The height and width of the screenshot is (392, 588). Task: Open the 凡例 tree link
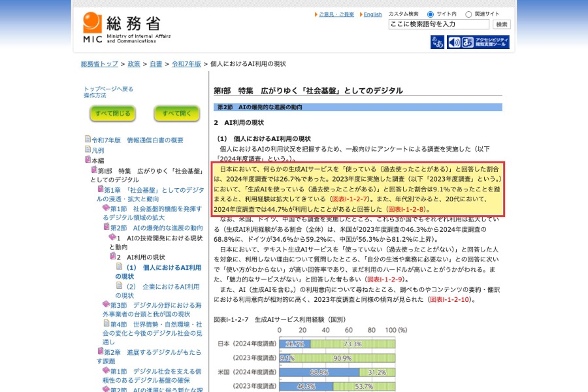[x=98, y=150]
